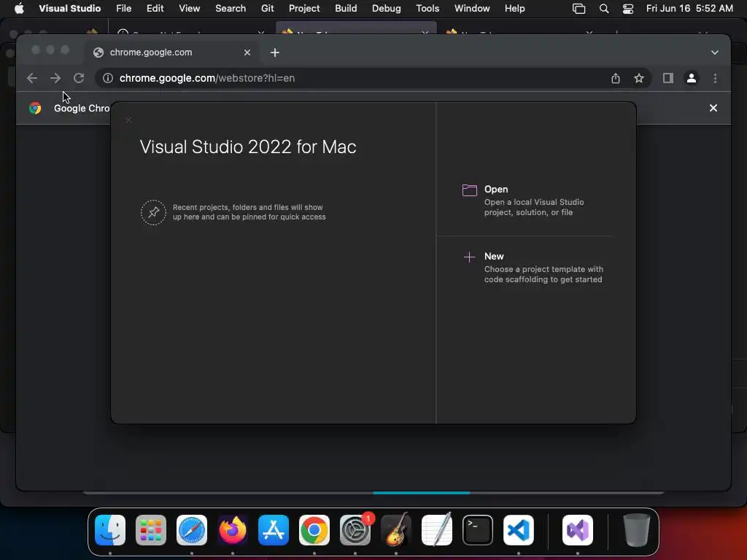Open Spotlight search in menu bar
The height and width of the screenshot is (560, 747).
pos(603,9)
